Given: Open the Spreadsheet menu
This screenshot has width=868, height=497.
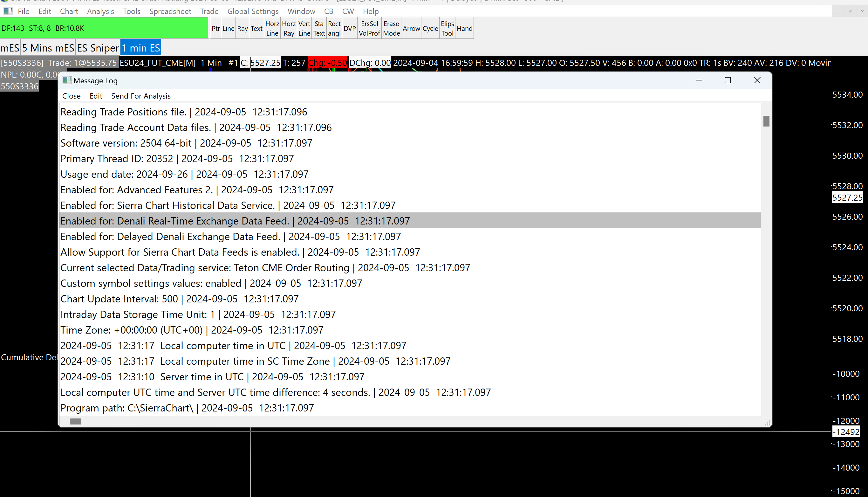Looking at the screenshot, I should tap(170, 11).
